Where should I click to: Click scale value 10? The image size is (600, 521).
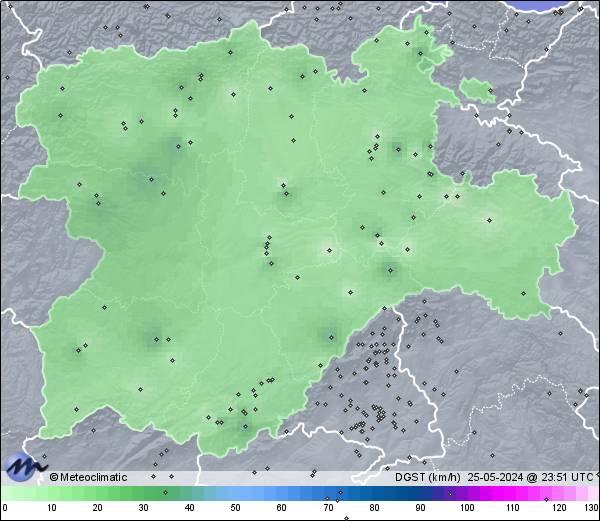pos(52,508)
